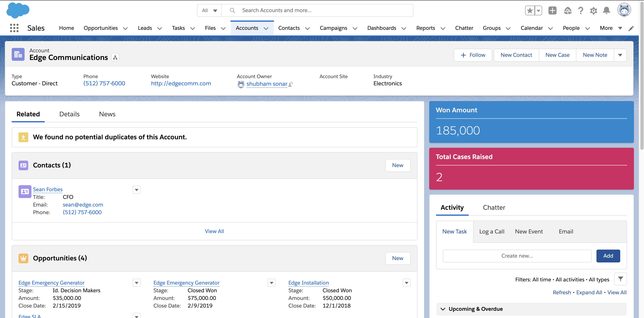Open the activity filter funnel icon
The image size is (644, 318).
[620, 279]
